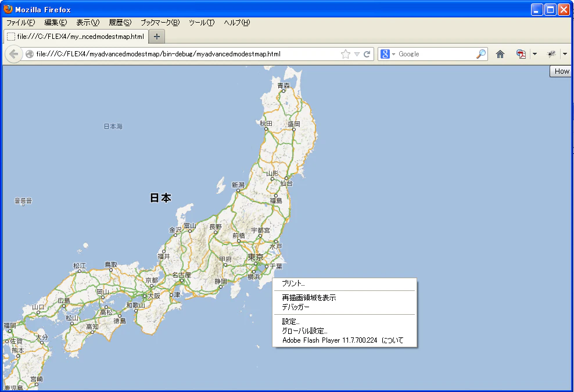
Task: Start a search with the magnifying glass icon
Action: (x=481, y=54)
